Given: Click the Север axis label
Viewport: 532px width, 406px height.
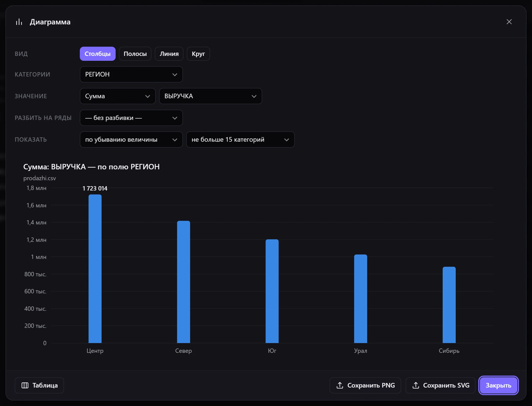Looking at the screenshot, I should click(x=183, y=351).
